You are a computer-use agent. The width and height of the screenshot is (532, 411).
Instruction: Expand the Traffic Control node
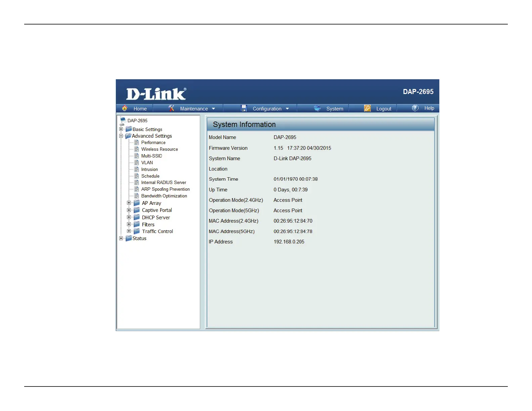pyautogui.click(x=129, y=231)
